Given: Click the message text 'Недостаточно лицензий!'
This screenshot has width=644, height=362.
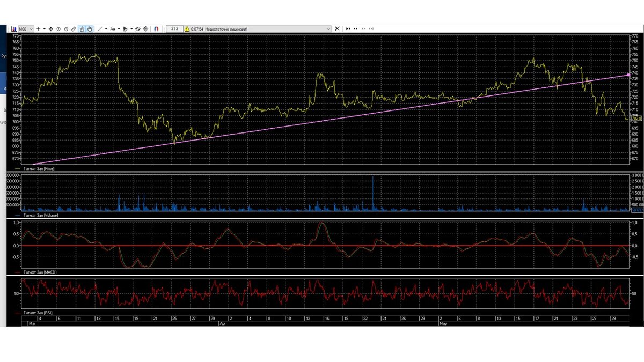Looking at the screenshot, I should [x=226, y=29].
